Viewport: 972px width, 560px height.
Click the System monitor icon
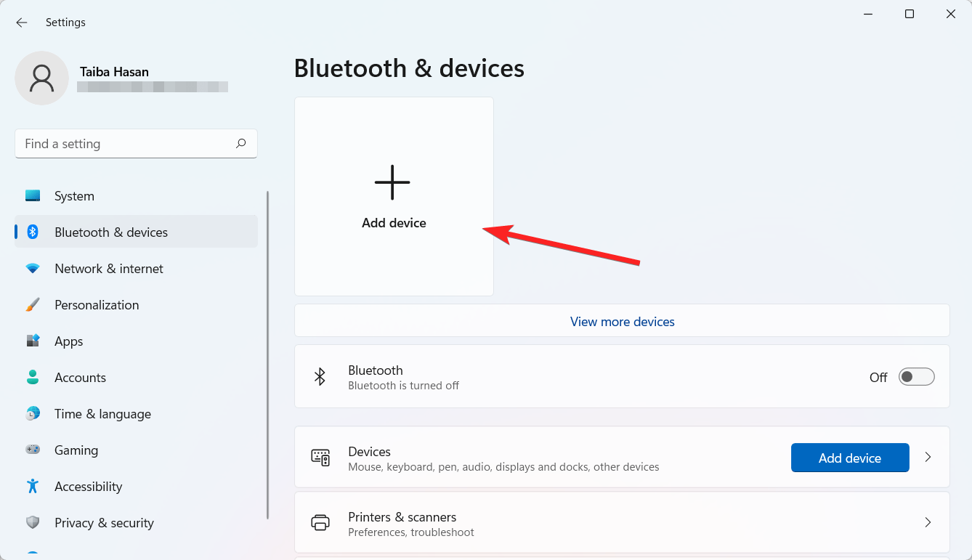tap(33, 196)
